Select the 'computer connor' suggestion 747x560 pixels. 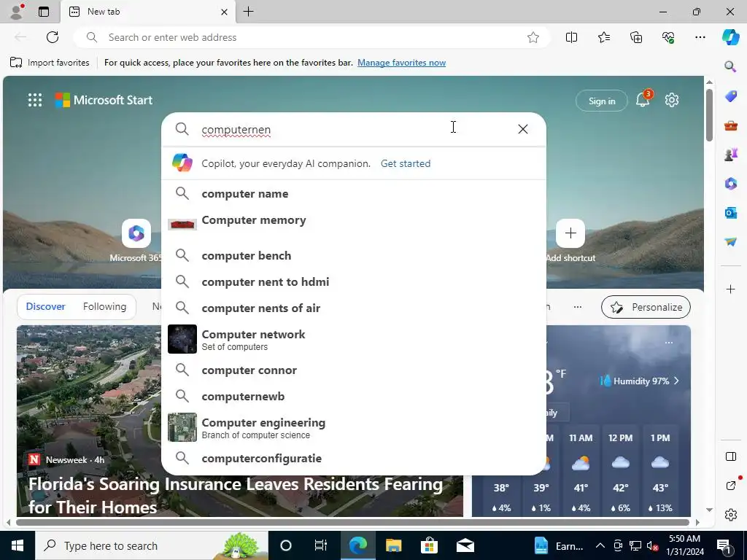point(354,370)
